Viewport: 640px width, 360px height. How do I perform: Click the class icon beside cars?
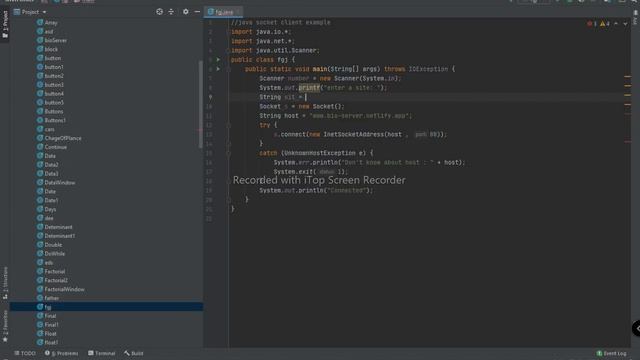40,129
